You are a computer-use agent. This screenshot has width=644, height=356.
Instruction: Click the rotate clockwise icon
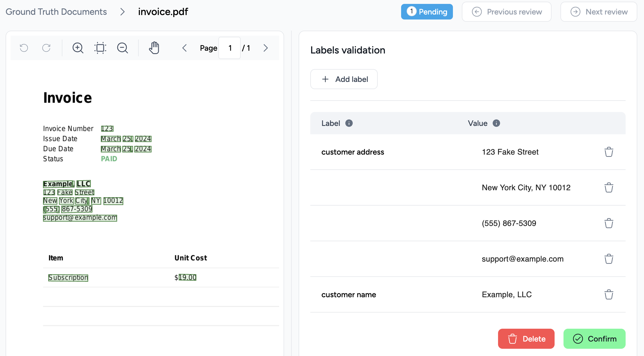pyautogui.click(x=46, y=48)
